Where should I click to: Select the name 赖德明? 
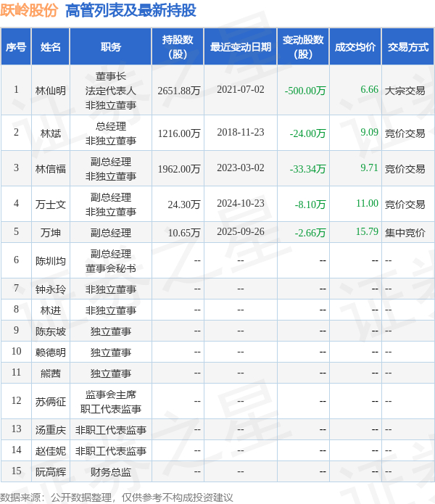click(51, 352)
